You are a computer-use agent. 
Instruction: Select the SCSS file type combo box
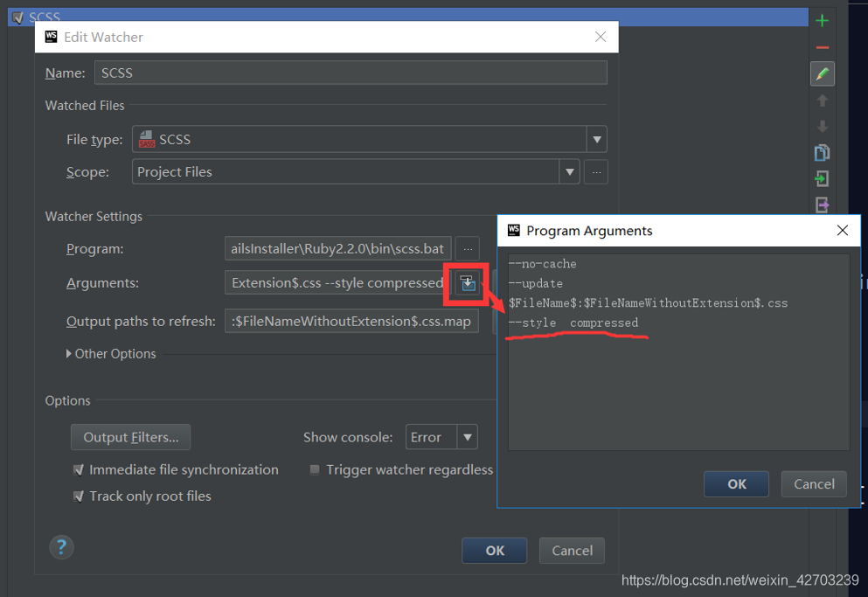pos(369,140)
